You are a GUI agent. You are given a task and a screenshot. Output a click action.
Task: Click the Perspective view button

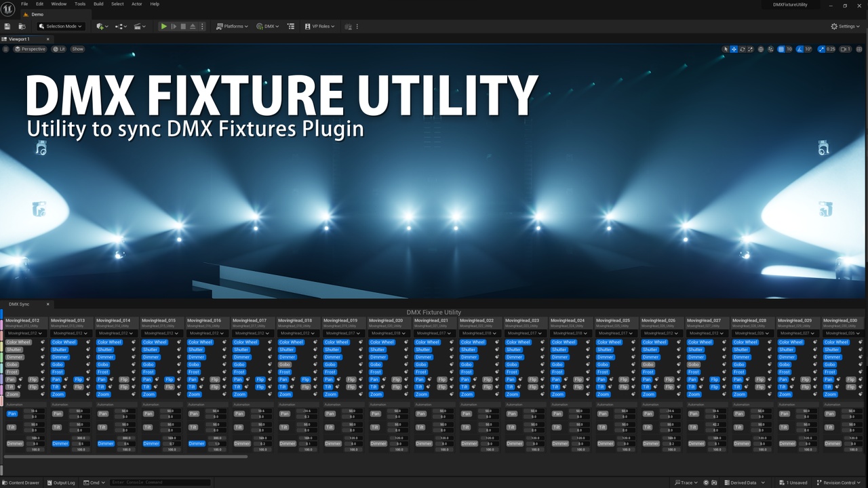30,49
